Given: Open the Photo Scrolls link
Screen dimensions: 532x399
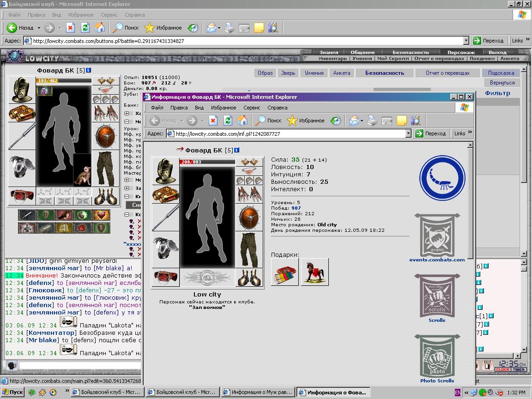Looking at the screenshot, I should pyautogui.click(x=437, y=381).
